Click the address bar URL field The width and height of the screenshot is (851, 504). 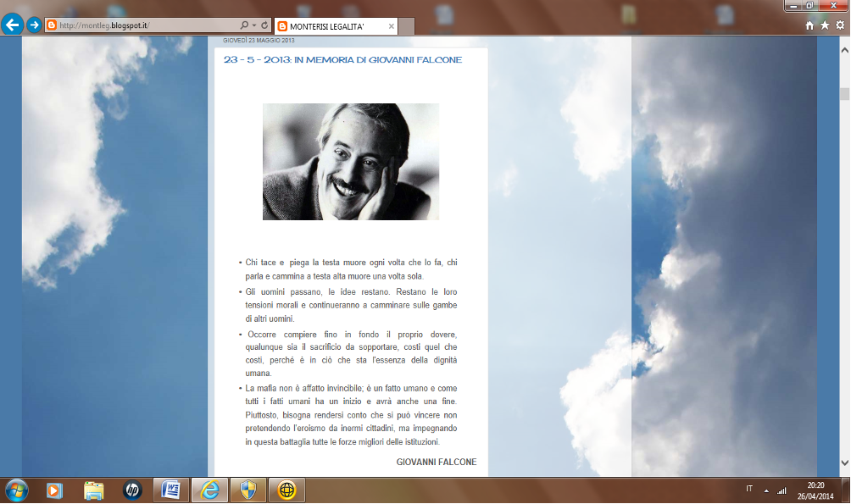coord(144,25)
